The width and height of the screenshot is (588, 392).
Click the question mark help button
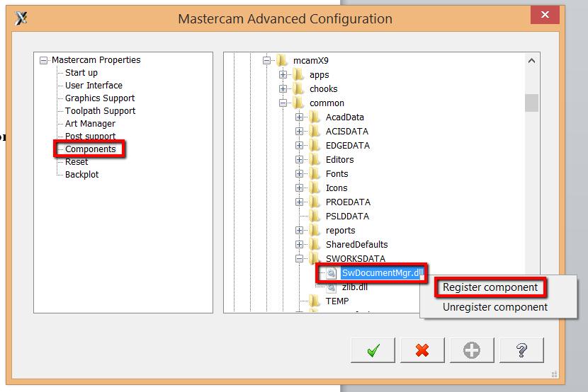[x=521, y=350]
